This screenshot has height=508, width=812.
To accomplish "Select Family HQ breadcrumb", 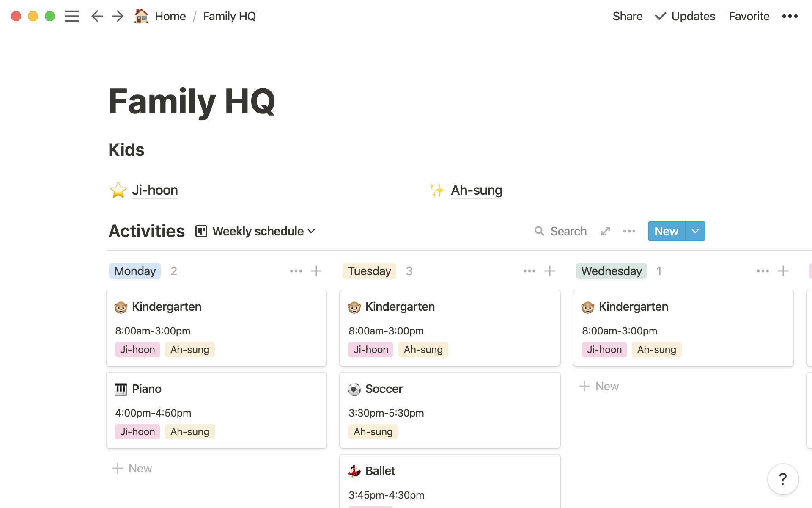I will point(229,16).
